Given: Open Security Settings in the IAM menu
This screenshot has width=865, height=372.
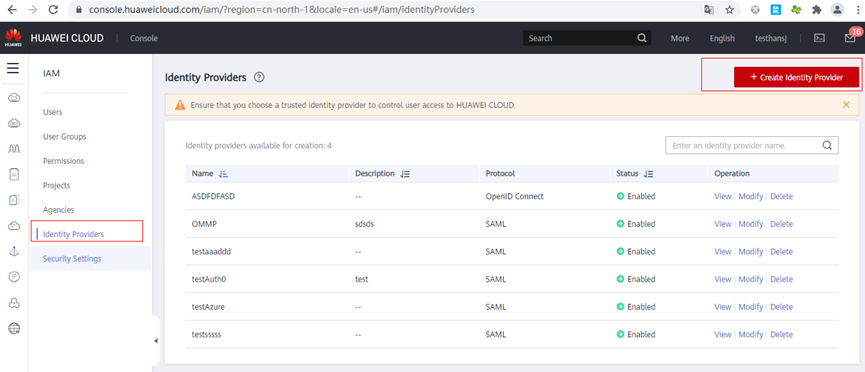Looking at the screenshot, I should [x=72, y=258].
